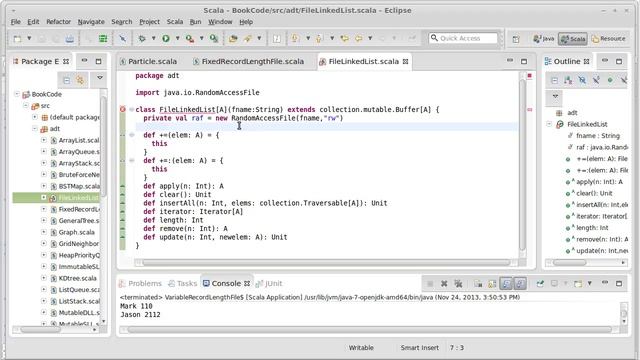Expand the BSTMap.scala tree node
This screenshot has height=360, width=640.
[44, 186]
